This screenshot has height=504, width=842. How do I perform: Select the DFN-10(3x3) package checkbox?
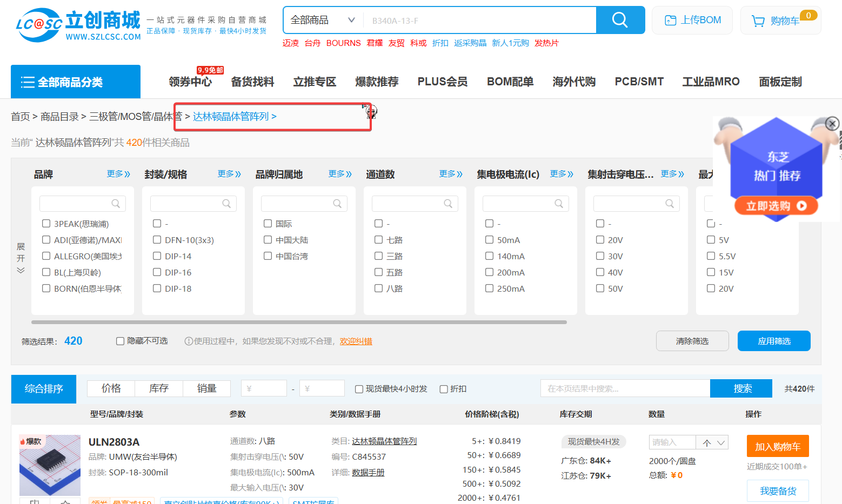pos(157,240)
